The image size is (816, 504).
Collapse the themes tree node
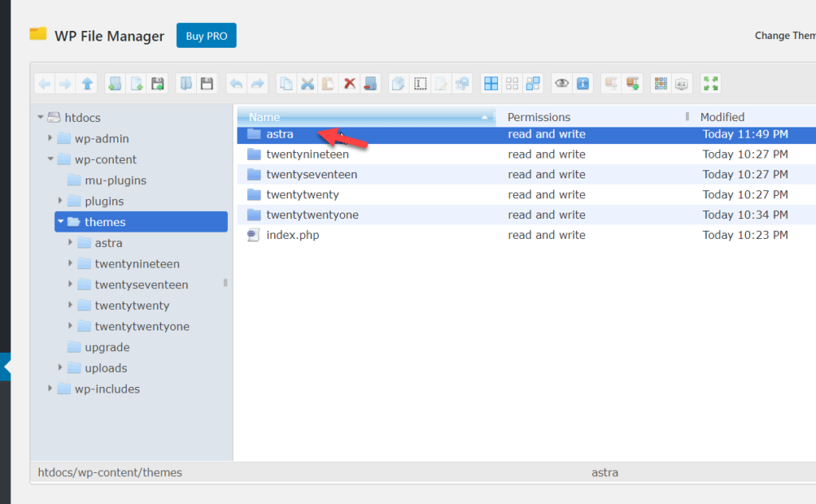61,221
